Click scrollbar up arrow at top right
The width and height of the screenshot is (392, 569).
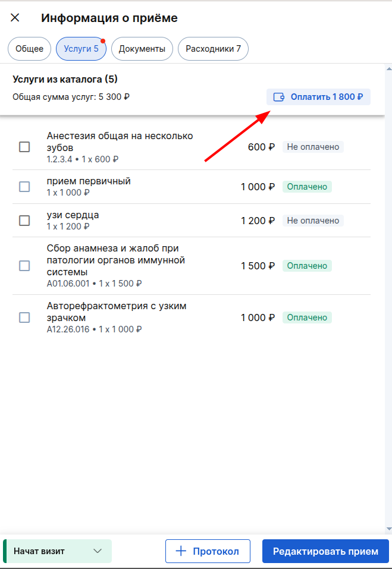point(389,68)
